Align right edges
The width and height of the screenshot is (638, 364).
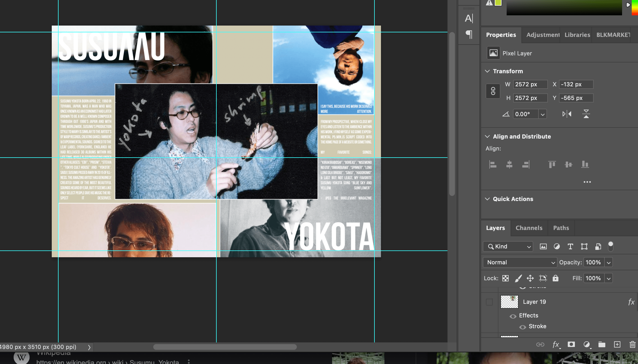[526, 164]
